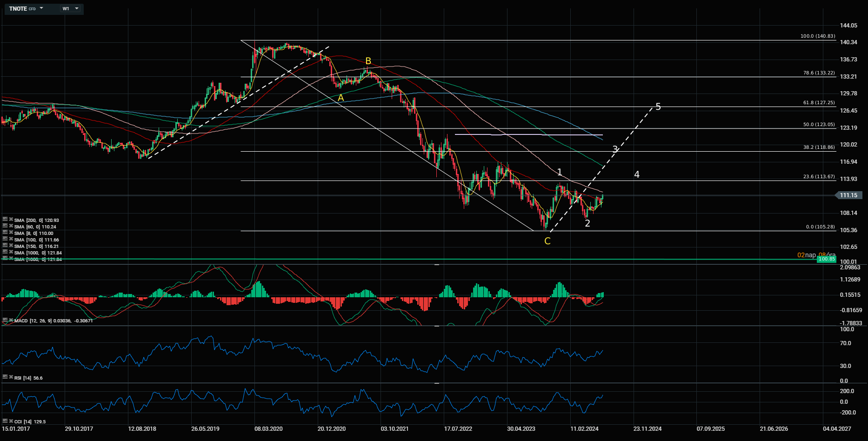Viewport: 868px width, 441px height.
Task: Click the 23.11.2024 date on the time axis
Action: point(648,428)
